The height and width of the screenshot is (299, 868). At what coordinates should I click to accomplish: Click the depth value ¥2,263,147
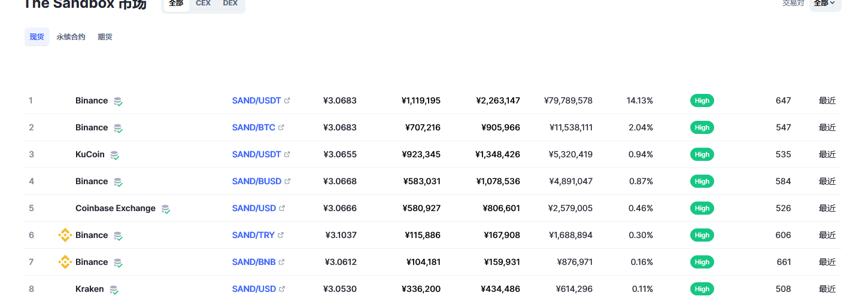point(498,100)
